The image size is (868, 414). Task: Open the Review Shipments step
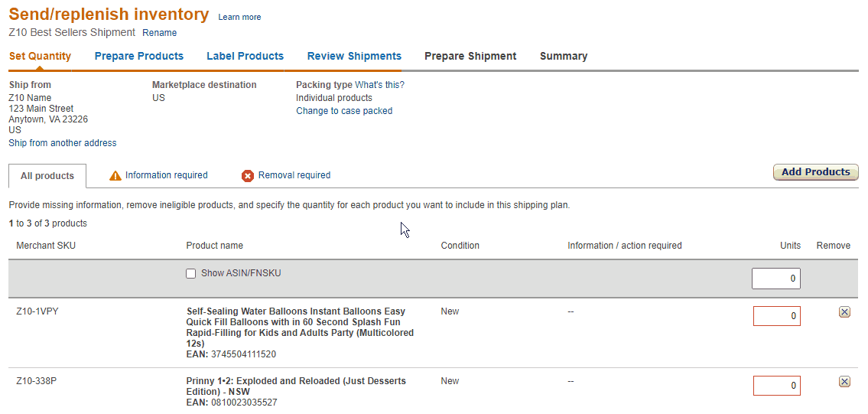pyautogui.click(x=354, y=57)
